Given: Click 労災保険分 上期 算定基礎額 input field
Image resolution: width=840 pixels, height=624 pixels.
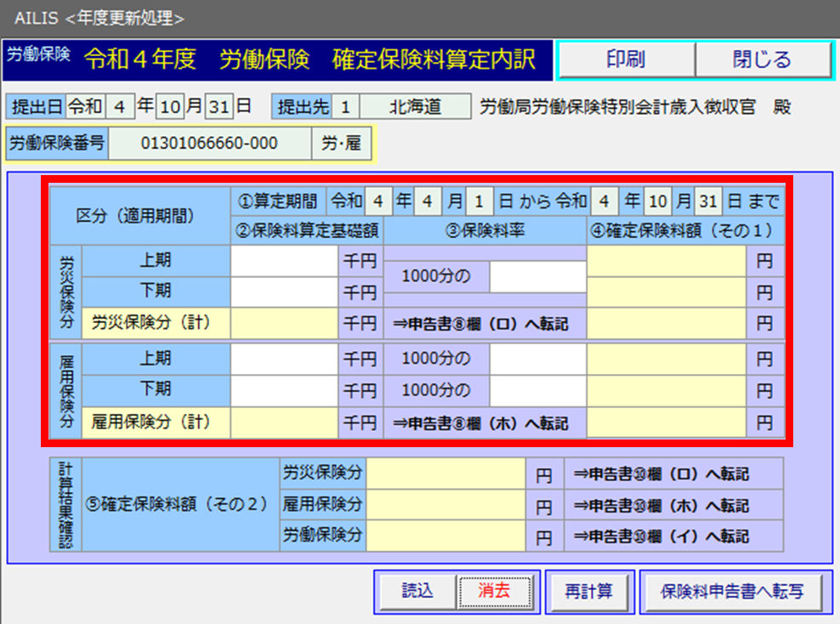Looking at the screenshot, I should tap(284, 262).
